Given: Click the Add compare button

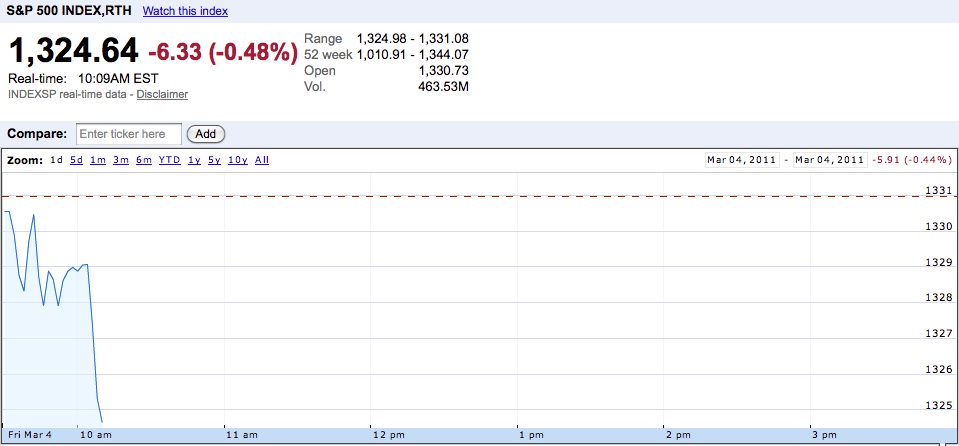Looking at the screenshot, I should click(206, 133).
